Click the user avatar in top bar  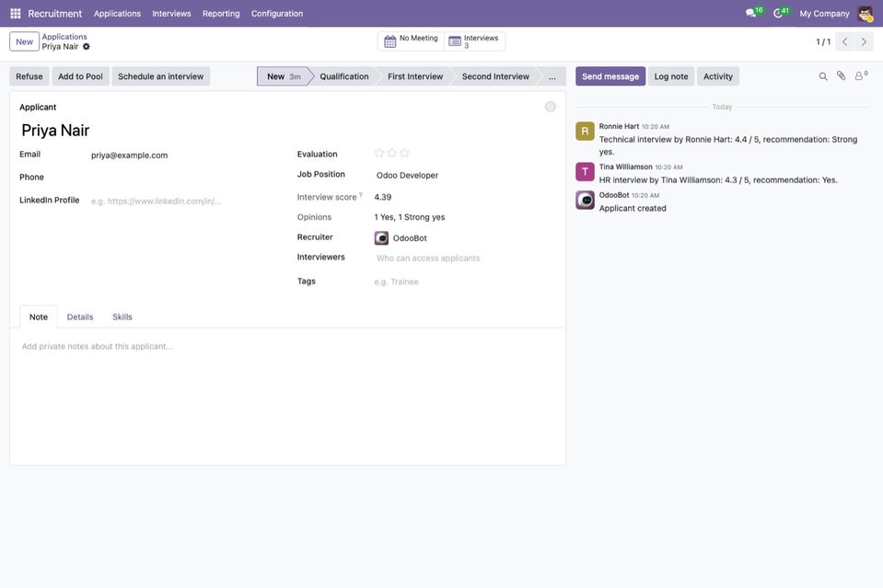click(865, 13)
